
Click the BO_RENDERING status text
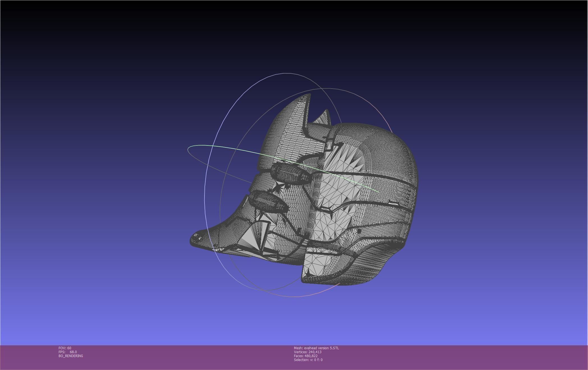(x=71, y=356)
